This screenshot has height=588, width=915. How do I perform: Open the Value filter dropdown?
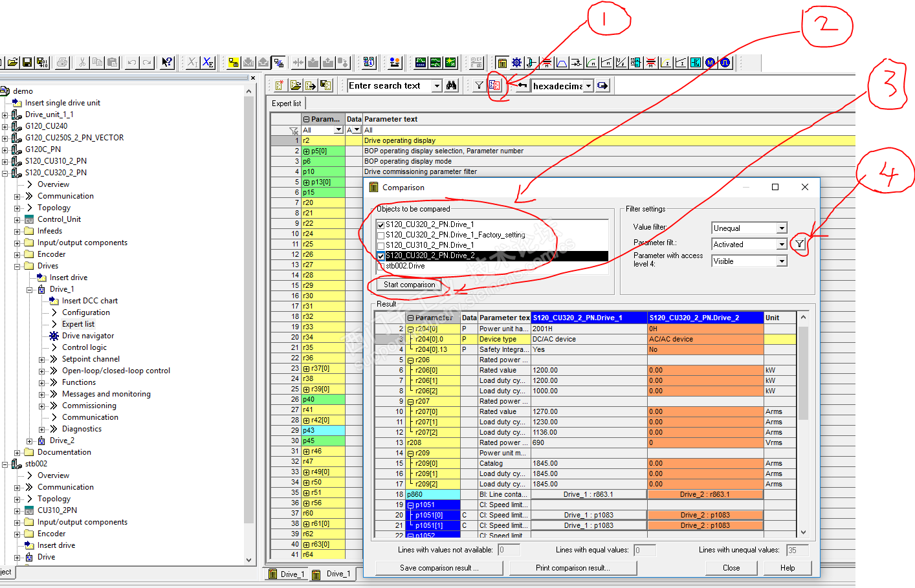(782, 228)
